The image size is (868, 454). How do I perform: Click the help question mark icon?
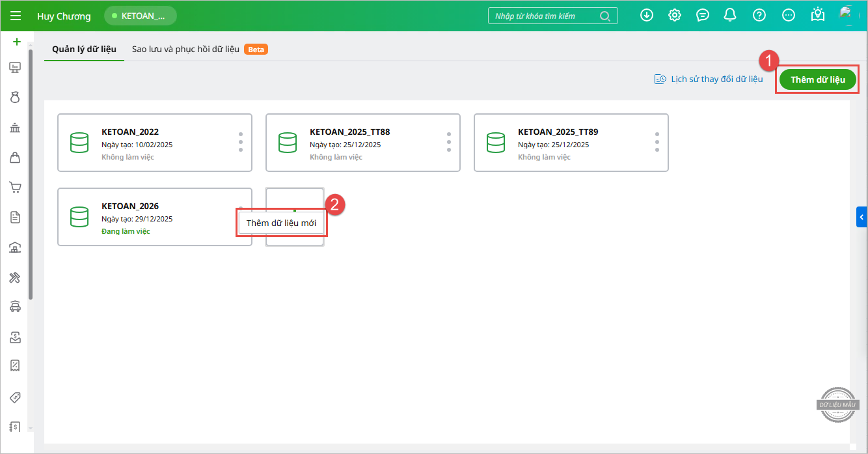[x=759, y=16]
